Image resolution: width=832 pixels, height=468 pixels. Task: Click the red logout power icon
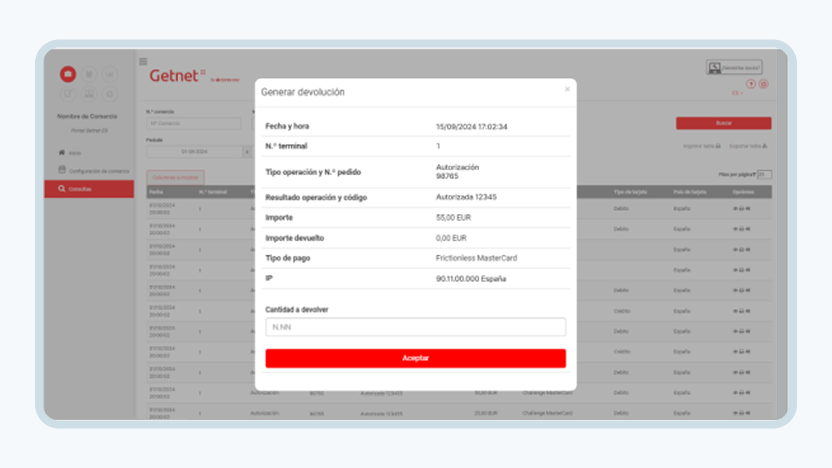(x=763, y=84)
